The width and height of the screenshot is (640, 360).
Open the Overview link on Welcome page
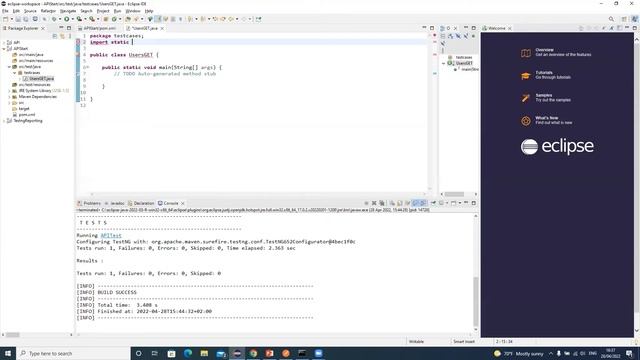pos(544,50)
